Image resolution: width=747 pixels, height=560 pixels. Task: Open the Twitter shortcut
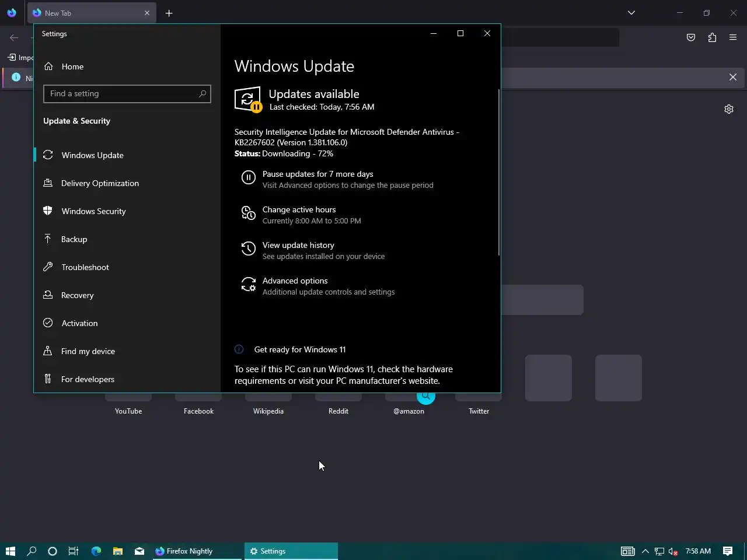[479, 404]
